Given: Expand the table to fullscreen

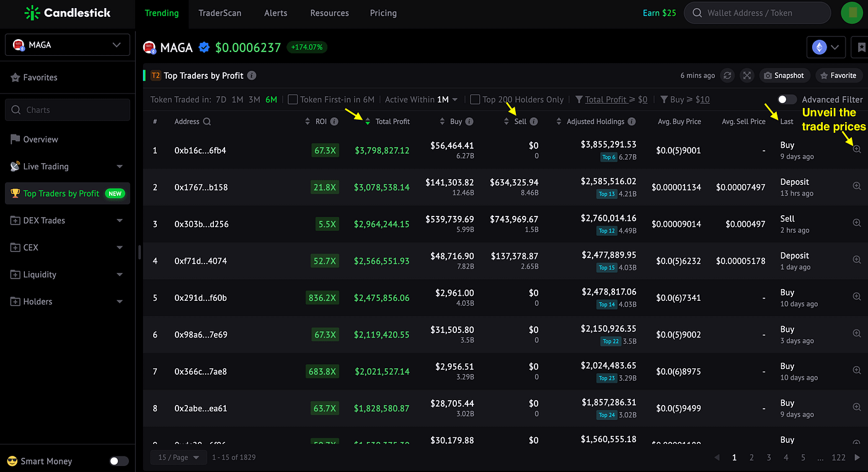Looking at the screenshot, I should click(x=747, y=76).
